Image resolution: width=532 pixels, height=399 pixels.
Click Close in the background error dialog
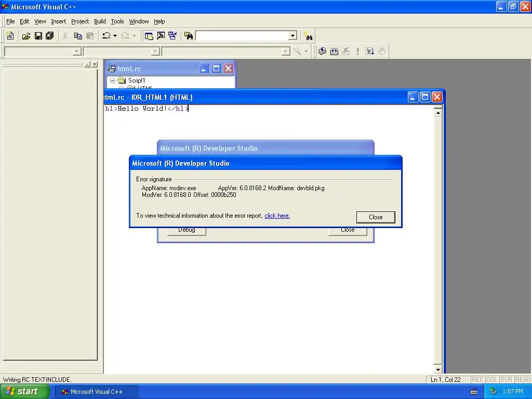348,231
